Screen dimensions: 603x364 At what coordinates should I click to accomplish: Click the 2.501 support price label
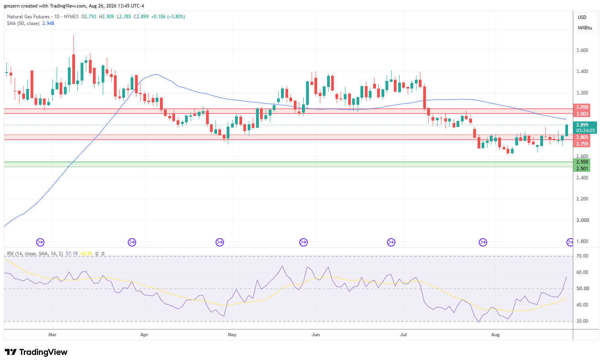click(x=582, y=169)
